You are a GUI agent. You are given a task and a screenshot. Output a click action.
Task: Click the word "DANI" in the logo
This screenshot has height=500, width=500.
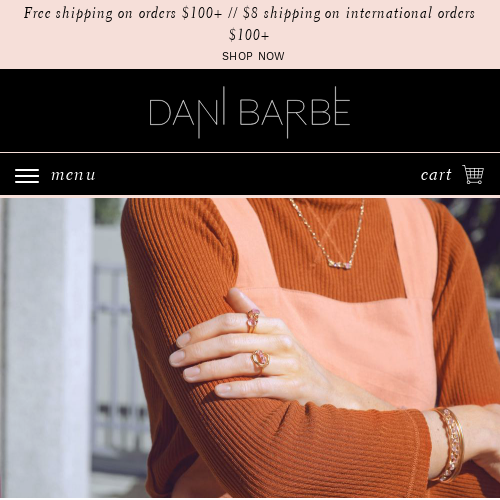click(187, 112)
